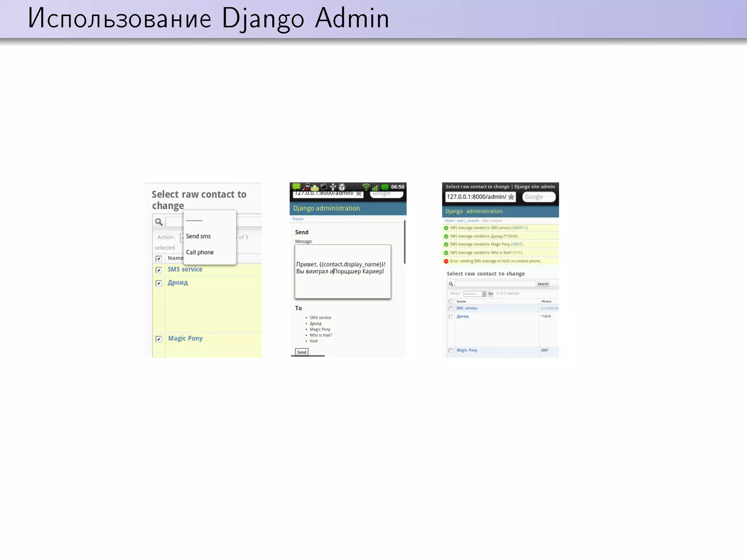Tap the green SMS smiley notification icon
Viewport: 747px width, 560px height.
[296, 187]
